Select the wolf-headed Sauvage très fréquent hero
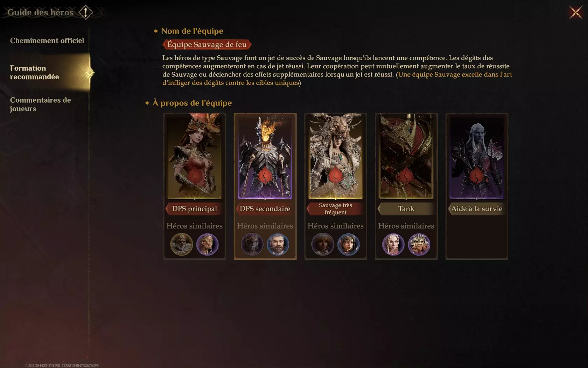The width and height of the screenshot is (588, 368). click(336, 156)
